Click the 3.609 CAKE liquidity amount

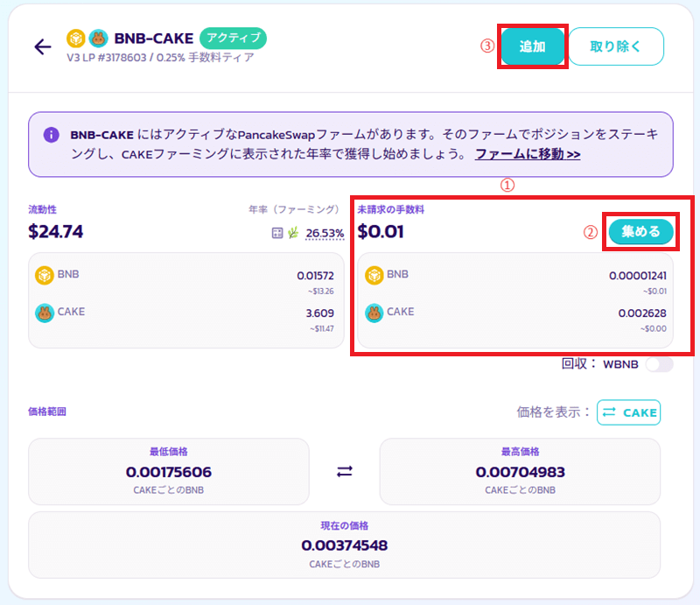click(319, 313)
